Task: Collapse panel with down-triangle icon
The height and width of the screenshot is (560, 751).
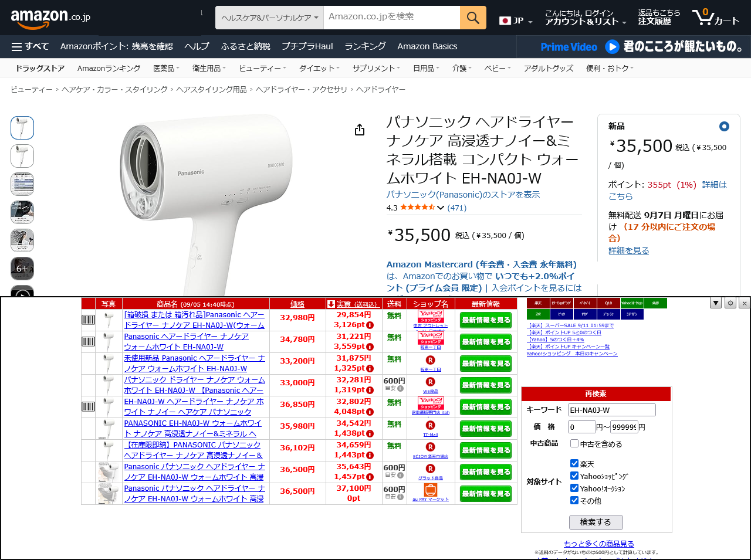Action: click(716, 303)
